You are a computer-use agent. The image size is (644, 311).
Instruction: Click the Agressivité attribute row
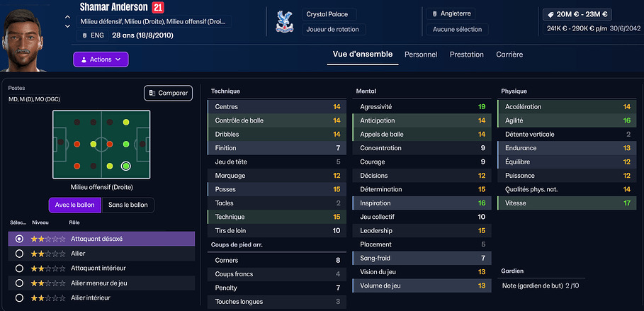click(x=422, y=107)
